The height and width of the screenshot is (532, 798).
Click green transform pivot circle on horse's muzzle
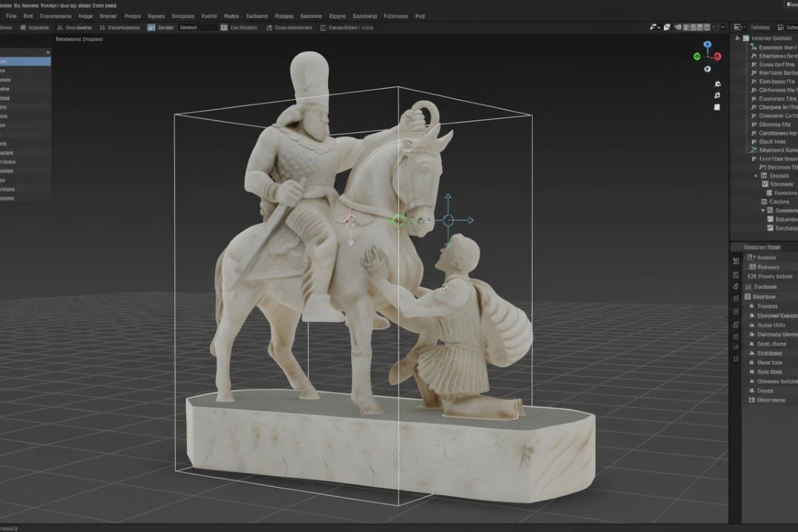399,220
